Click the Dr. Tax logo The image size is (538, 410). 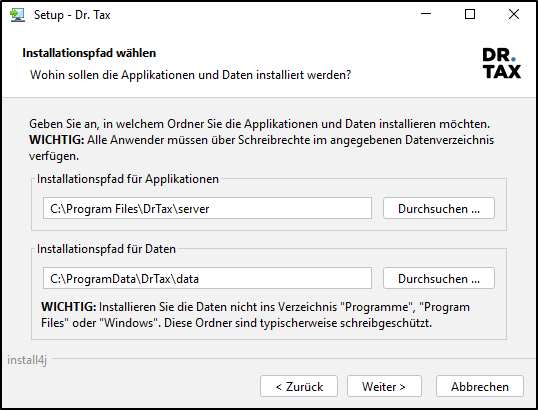click(x=501, y=63)
